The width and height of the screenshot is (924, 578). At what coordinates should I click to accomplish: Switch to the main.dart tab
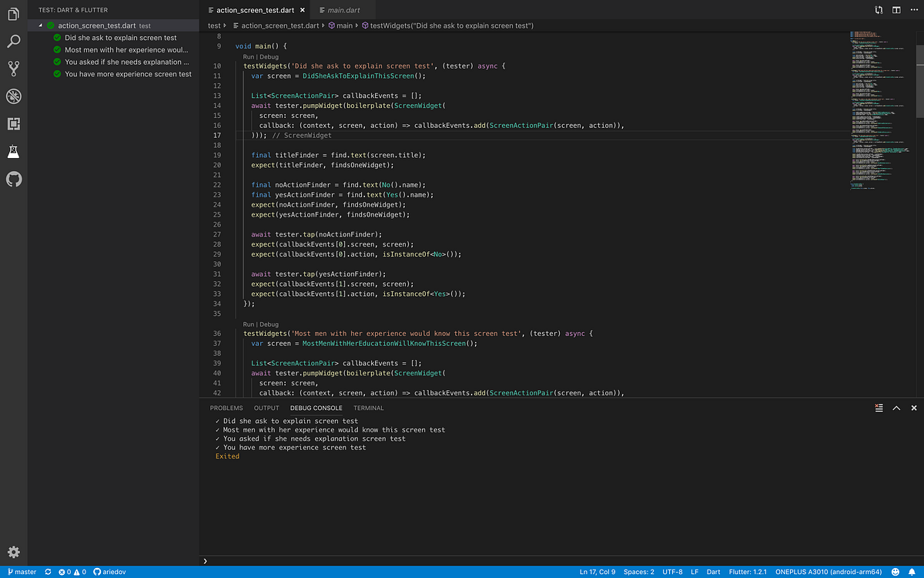point(341,10)
